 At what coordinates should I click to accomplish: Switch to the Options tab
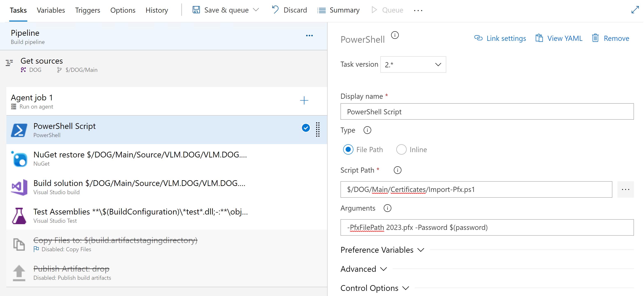123,10
